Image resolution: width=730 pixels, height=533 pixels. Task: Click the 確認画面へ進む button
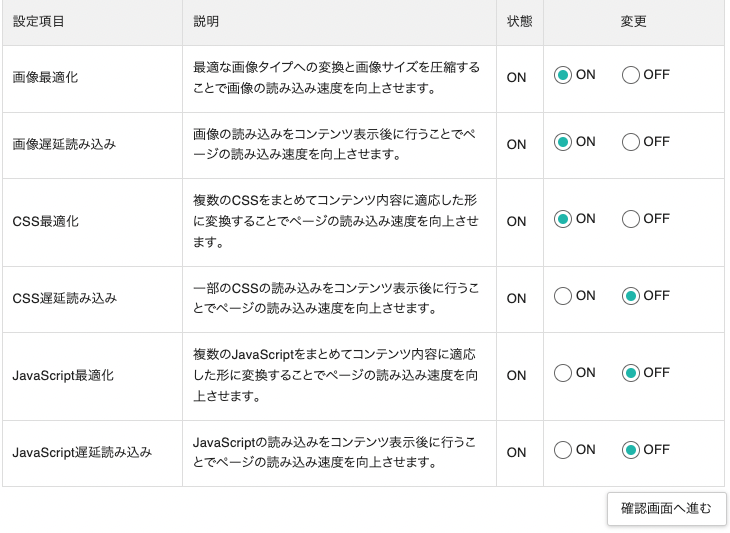[x=666, y=508]
